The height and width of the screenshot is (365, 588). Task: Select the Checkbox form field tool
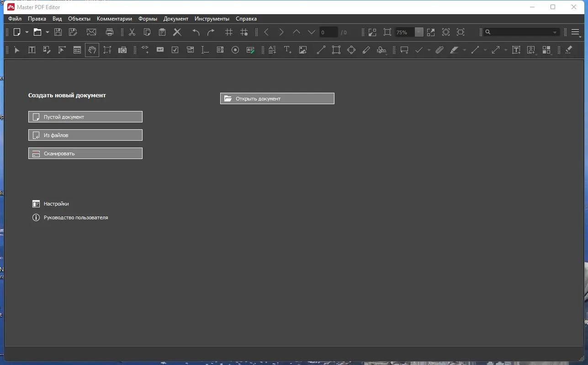175,50
